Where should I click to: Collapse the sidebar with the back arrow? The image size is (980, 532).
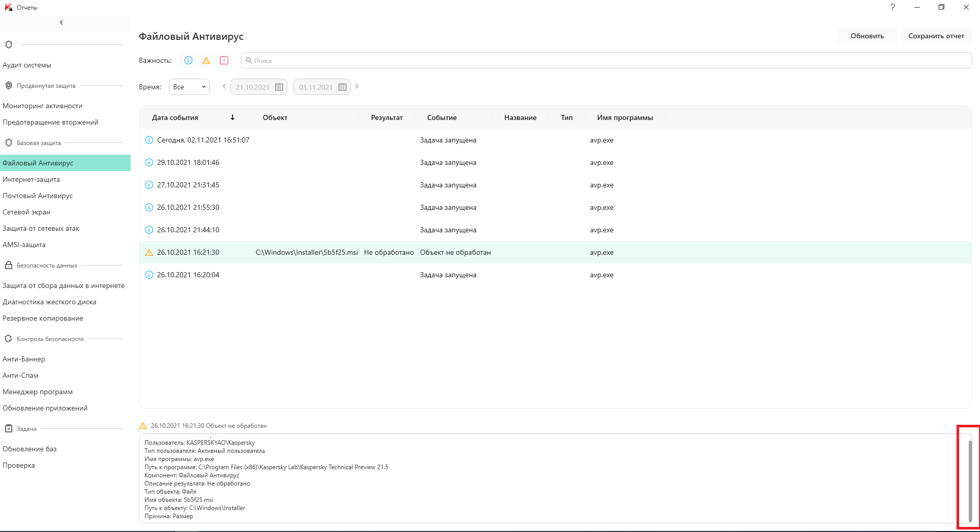point(61,22)
